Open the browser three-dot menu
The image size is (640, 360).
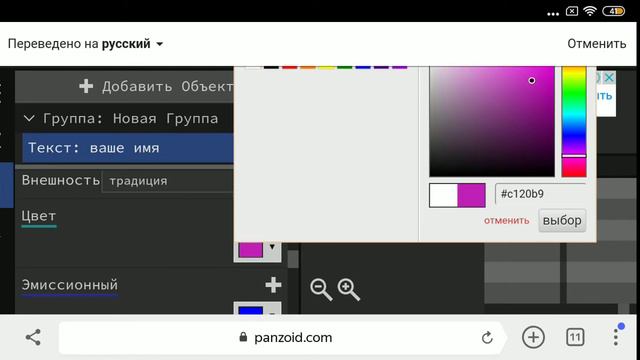pos(616,338)
